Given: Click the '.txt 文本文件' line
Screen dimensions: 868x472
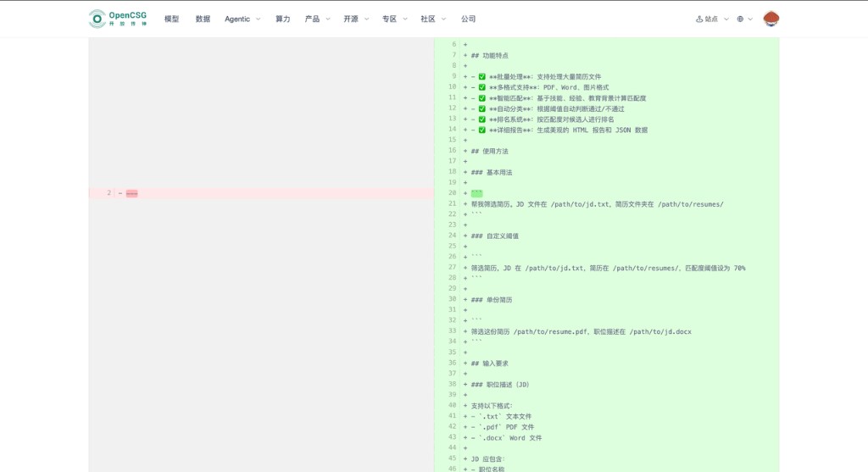Looking at the screenshot, I should tap(502, 417).
